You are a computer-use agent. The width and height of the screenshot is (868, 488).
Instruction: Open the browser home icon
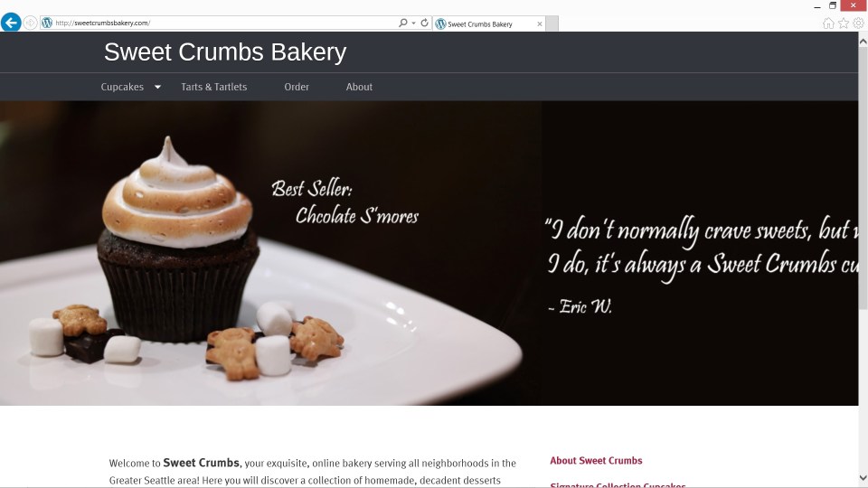(x=828, y=23)
